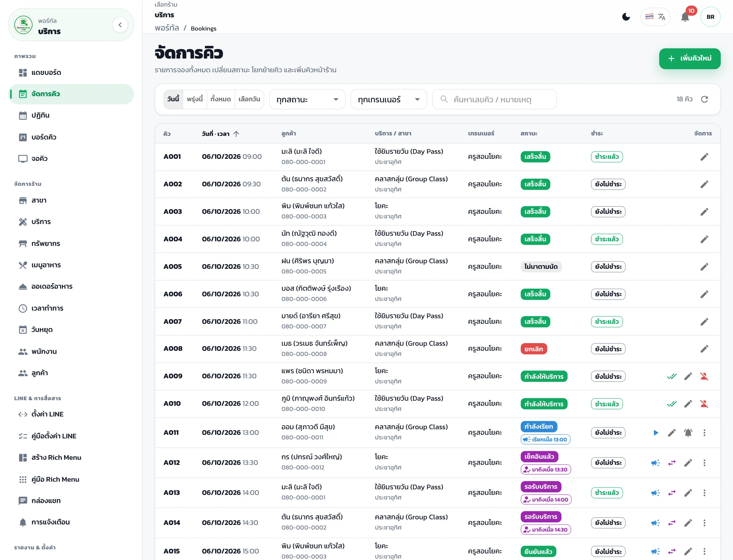Click the เรียกเมื่อ 13:00 chip on A011
The height and width of the screenshot is (560, 733).
coord(545,439)
